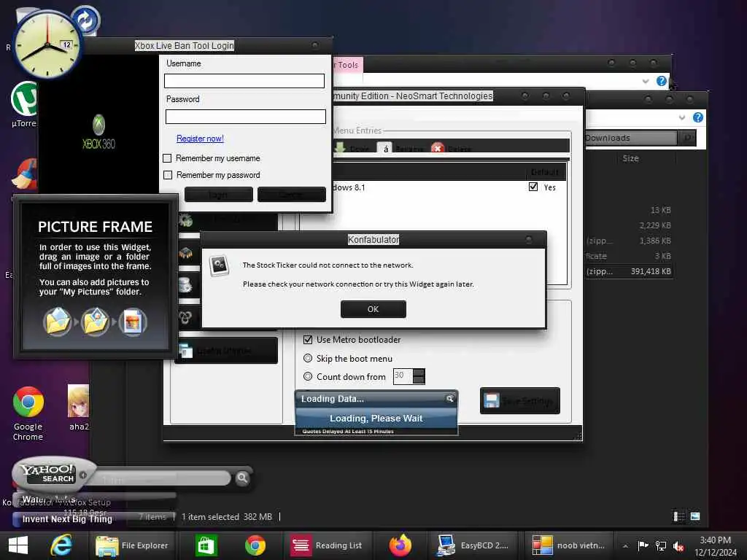Show hidden tray icons arrow
Screen dimensions: 747x560
pos(625,545)
